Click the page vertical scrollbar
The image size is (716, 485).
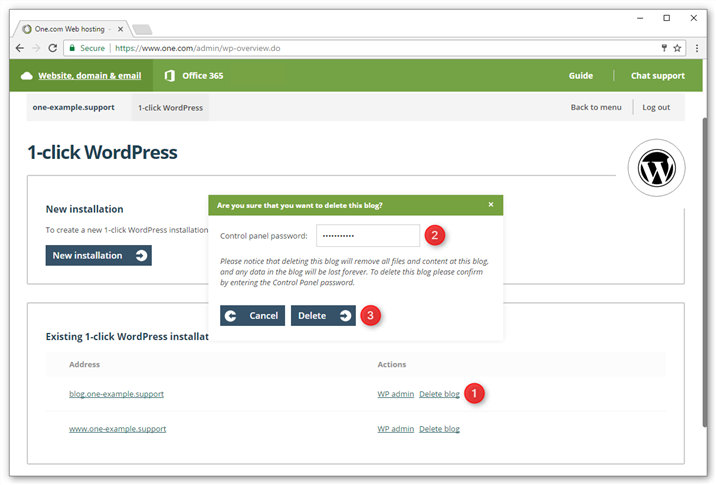click(704, 272)
